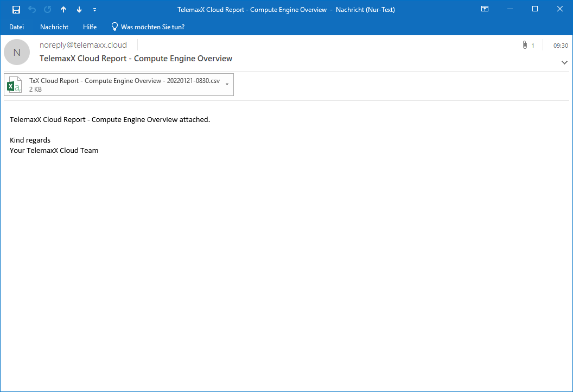The image size is (573, 392).
Task: Click the Undo arrow icon
Action: point(32,10)
